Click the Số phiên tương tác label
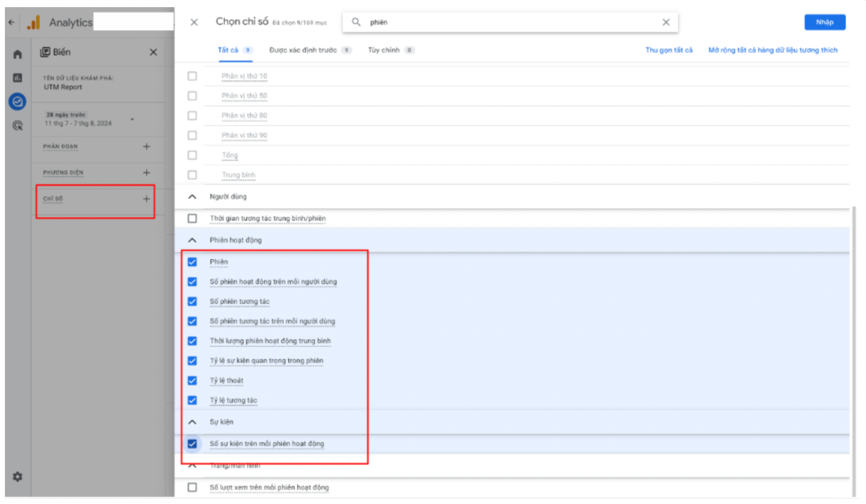The image size is (866, 504). 240,302
